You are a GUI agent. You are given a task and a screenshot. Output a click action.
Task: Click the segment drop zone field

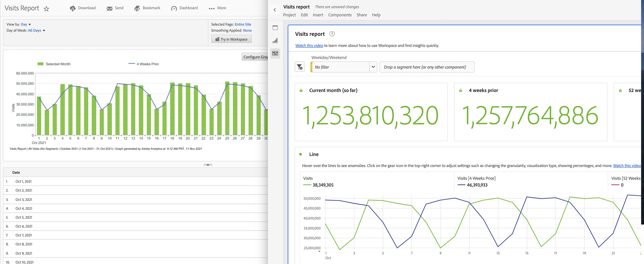click(427, 67)
